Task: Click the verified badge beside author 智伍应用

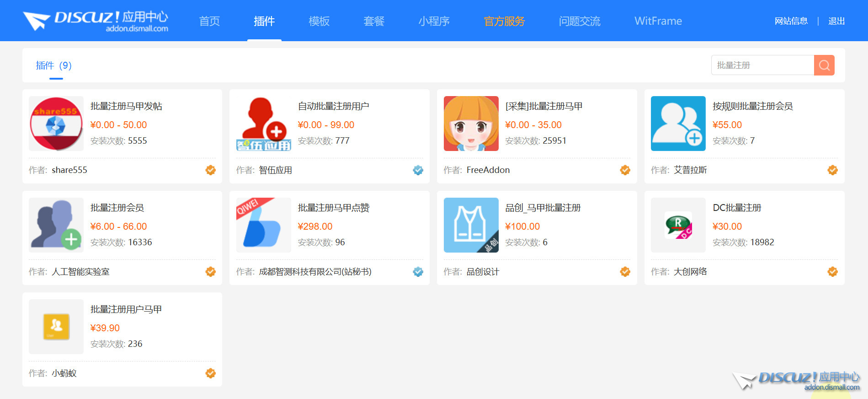Action: point(418,170)
